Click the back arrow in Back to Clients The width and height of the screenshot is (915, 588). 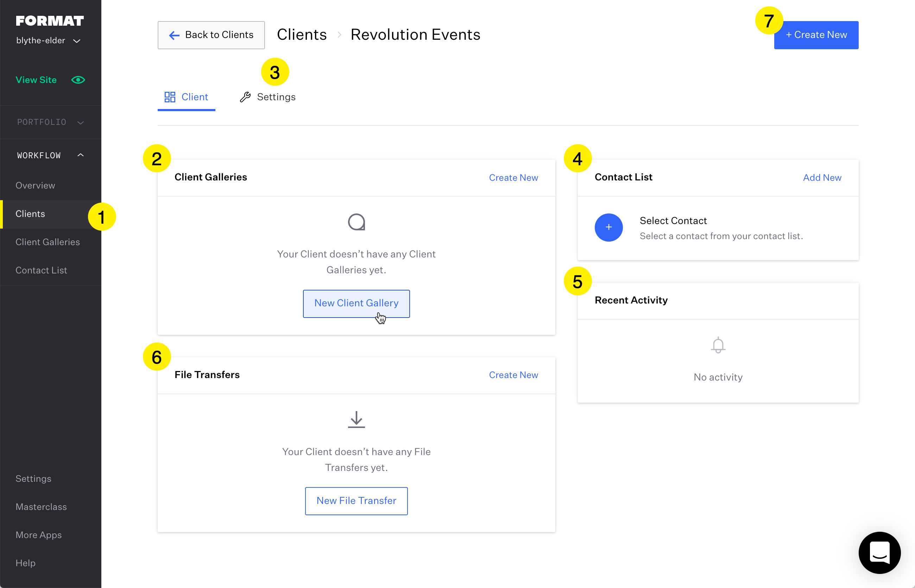[x=174, y=35]
